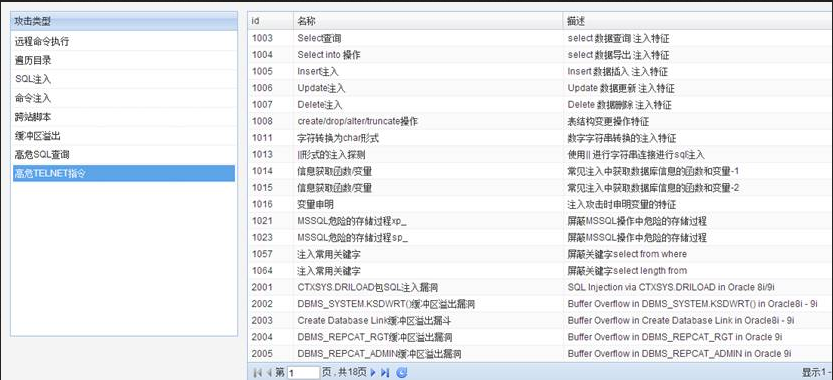Click description SQL Injection via CTXSYS.DRILOAD
Screen dimensions: 833x380
(x=671, y=287)
